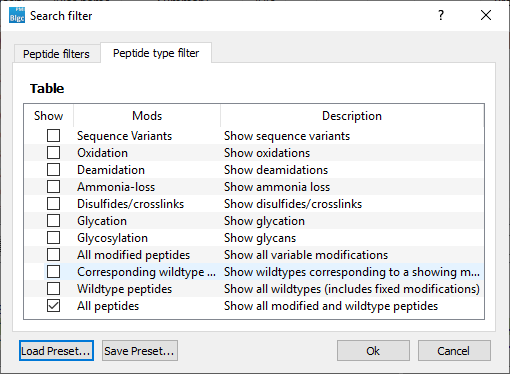
Task: Check the Glycation checkbox
Action: pos(53,221)
